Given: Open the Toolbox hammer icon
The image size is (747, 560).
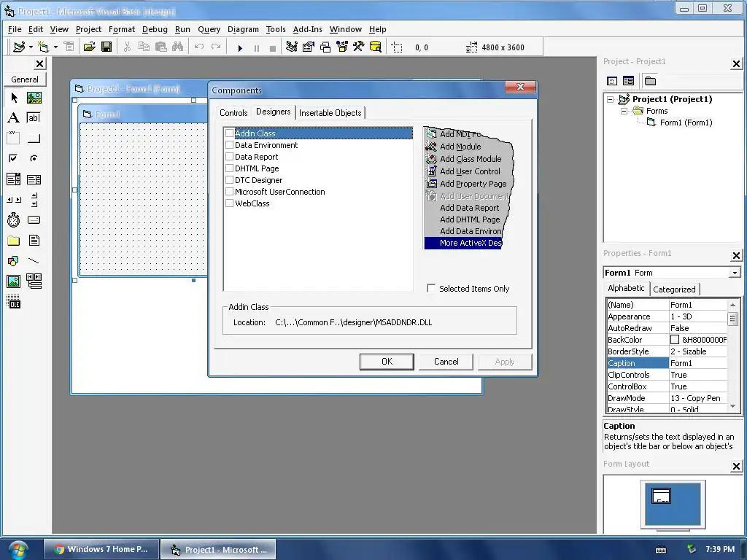Looking at the screenshot, I should point(359,47).
